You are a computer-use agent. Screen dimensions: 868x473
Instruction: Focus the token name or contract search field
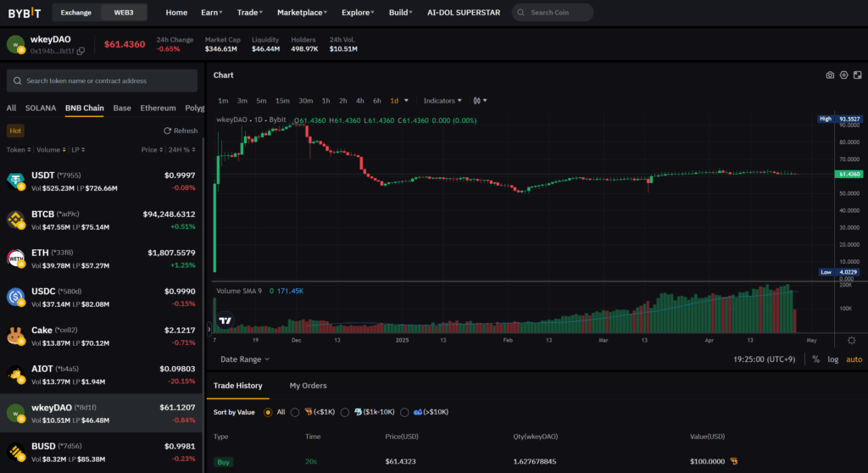(102, 81)
